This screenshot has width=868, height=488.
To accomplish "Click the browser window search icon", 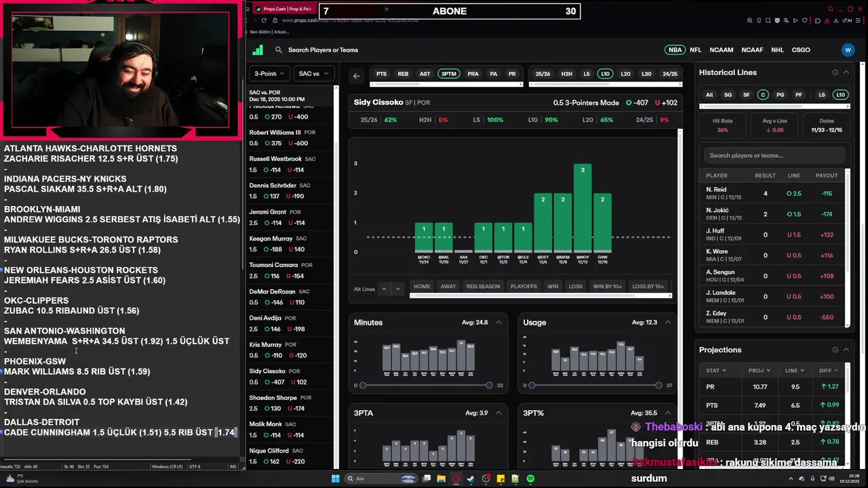I will (831, 9).
